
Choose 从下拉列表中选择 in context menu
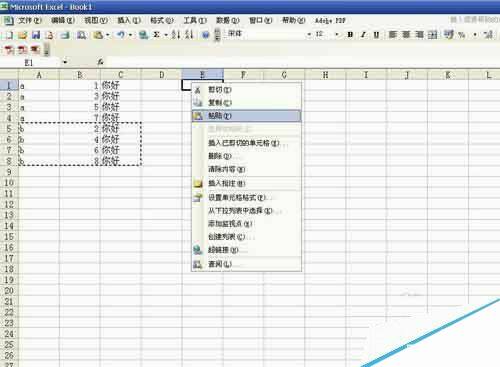[247, 211]
